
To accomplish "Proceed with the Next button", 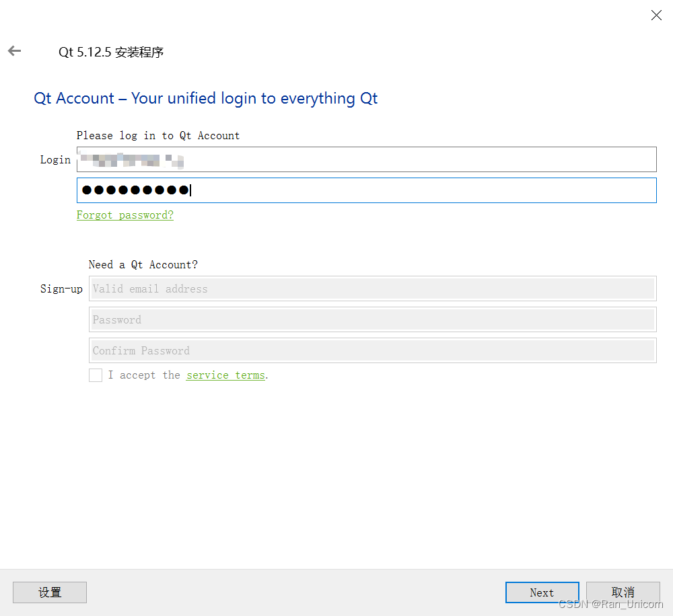I will [x=542, y=592].
